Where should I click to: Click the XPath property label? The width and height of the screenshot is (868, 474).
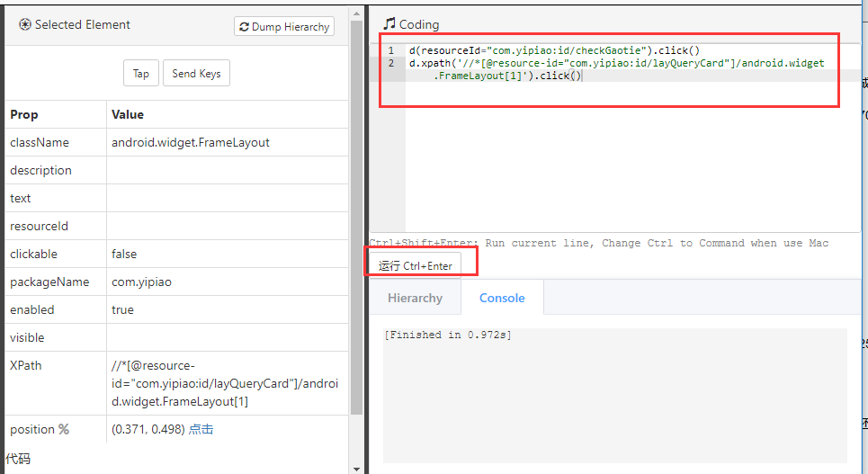(25, 365)
